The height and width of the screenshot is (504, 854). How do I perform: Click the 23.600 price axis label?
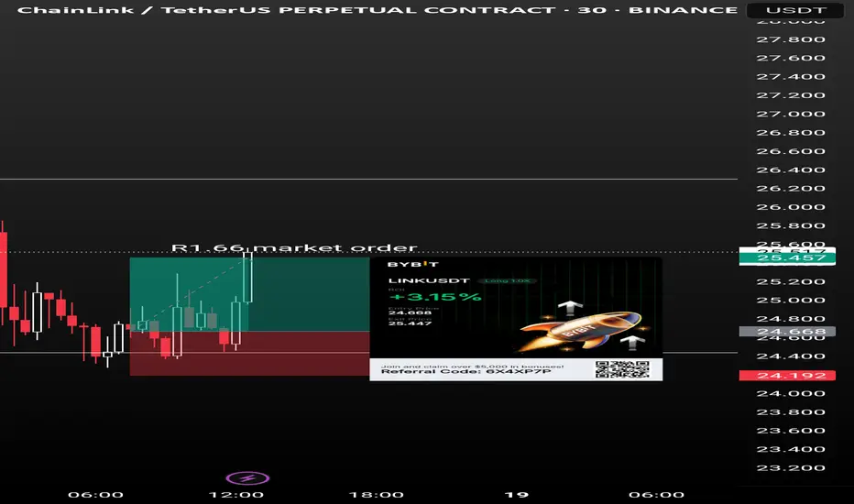pos(790,431)
